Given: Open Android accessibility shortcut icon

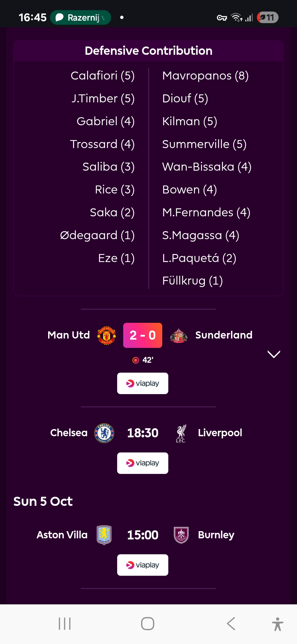Looking at the screenshot, I should [x=277, y=624].
